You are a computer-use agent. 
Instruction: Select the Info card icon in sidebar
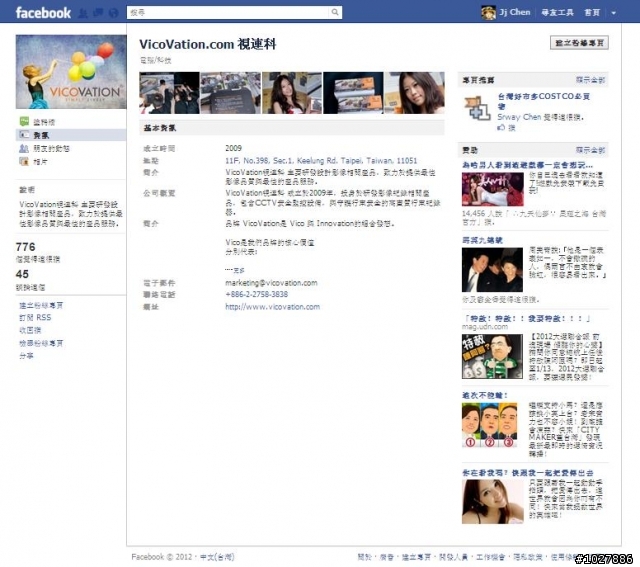(24, 135)
